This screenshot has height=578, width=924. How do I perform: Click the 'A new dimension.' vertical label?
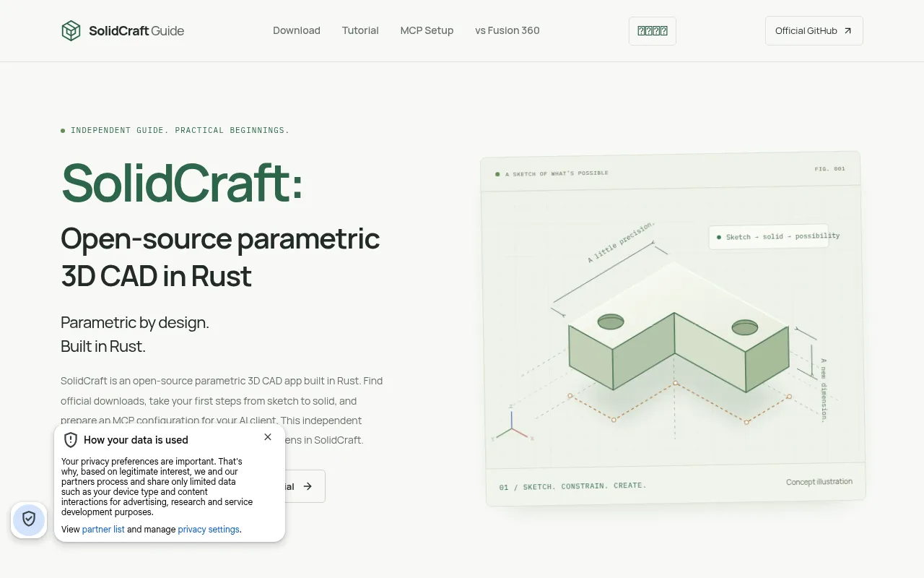point(824,390)
